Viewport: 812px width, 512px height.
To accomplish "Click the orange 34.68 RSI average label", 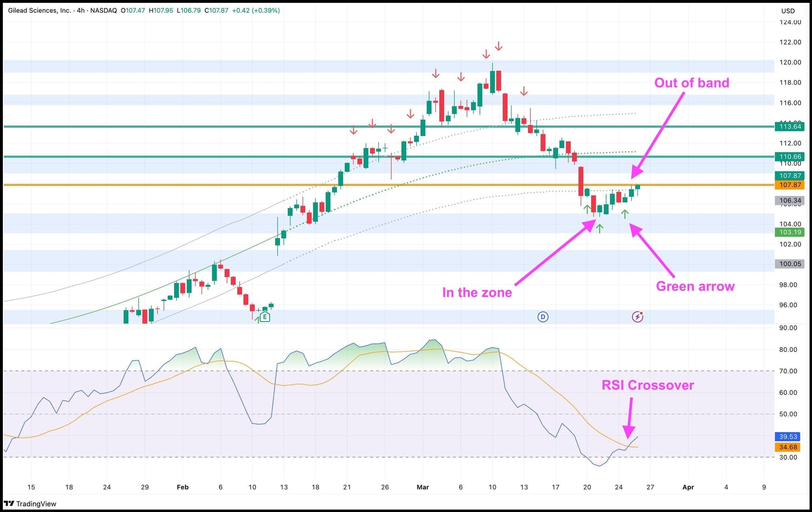I will coord(788,447).
